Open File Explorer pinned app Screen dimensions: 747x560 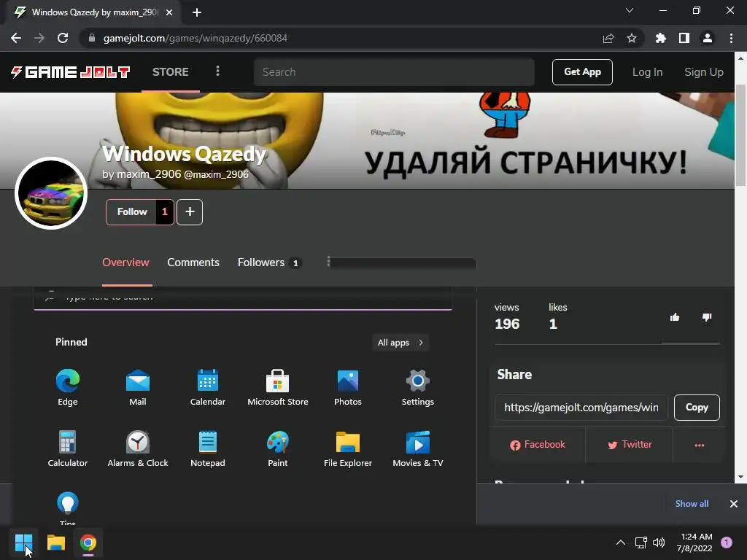coord(348,448)
